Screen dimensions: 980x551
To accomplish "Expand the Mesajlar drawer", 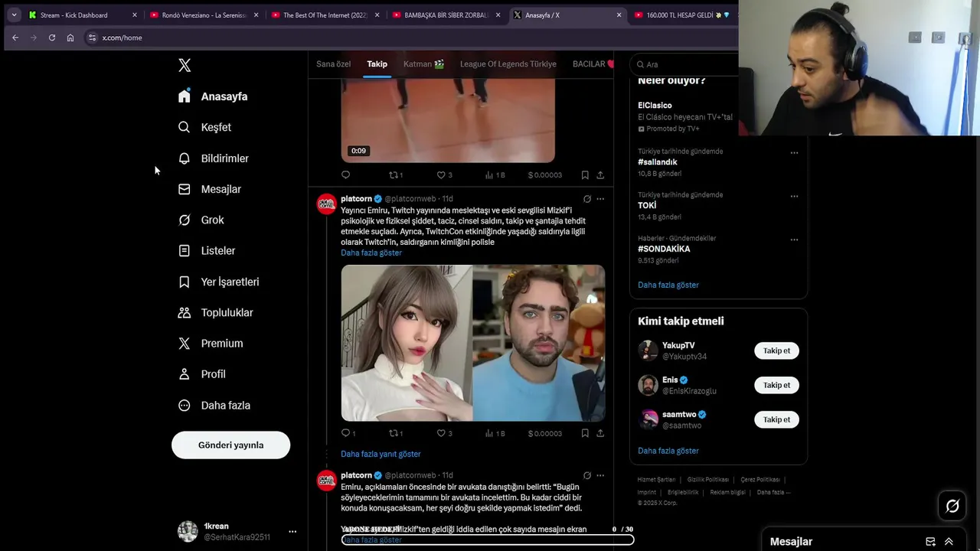I will coord(949,542).
